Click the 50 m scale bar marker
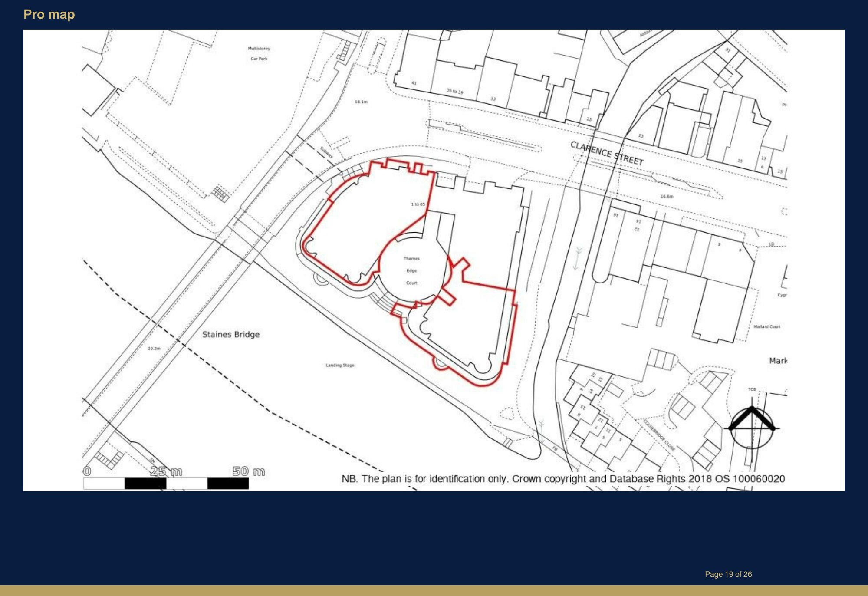The image size is (868, 596). [248, 471]
